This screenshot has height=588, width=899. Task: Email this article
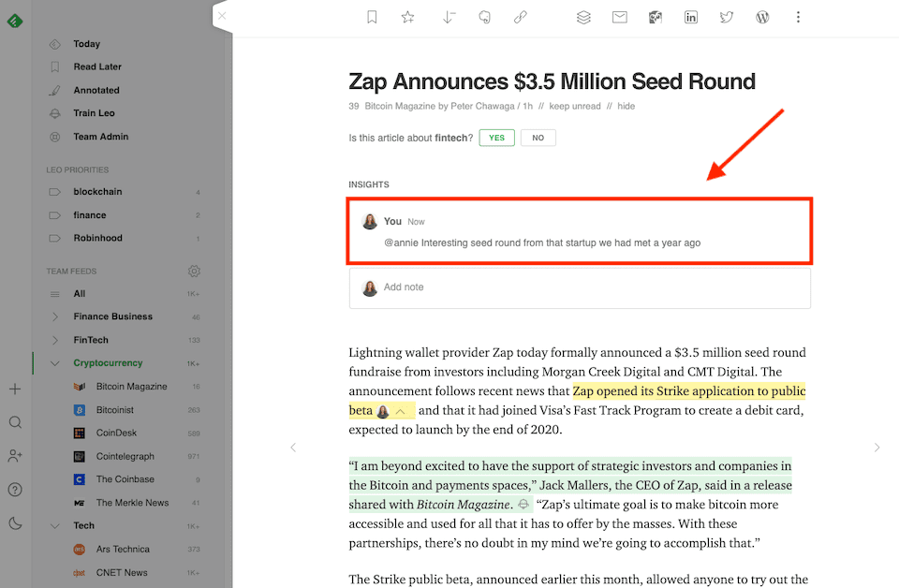619,17
